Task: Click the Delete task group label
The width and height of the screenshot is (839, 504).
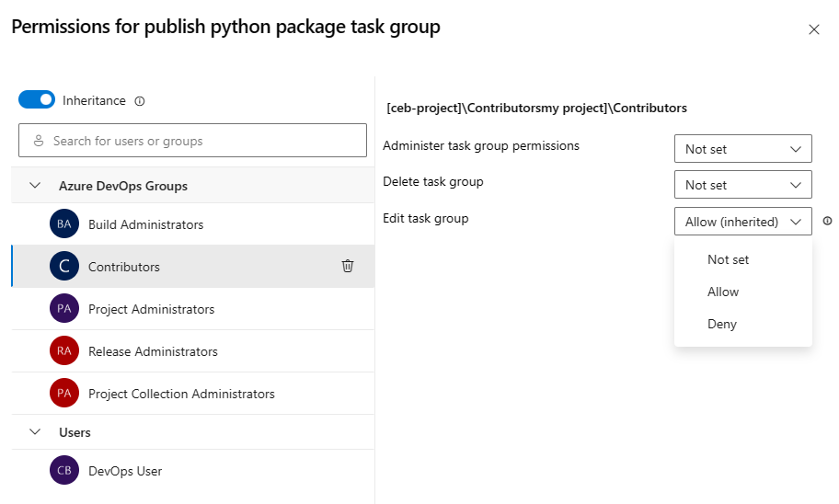Action: click(x=433, y=182)
